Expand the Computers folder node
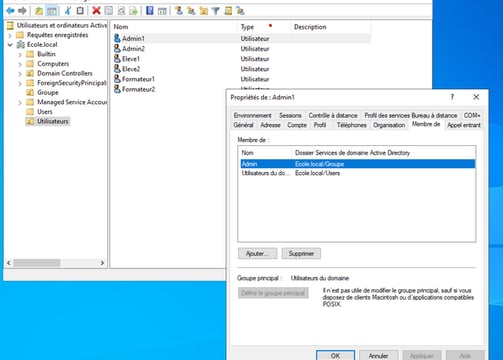This screenshot has height=360, width=503. tap(20, 64)
